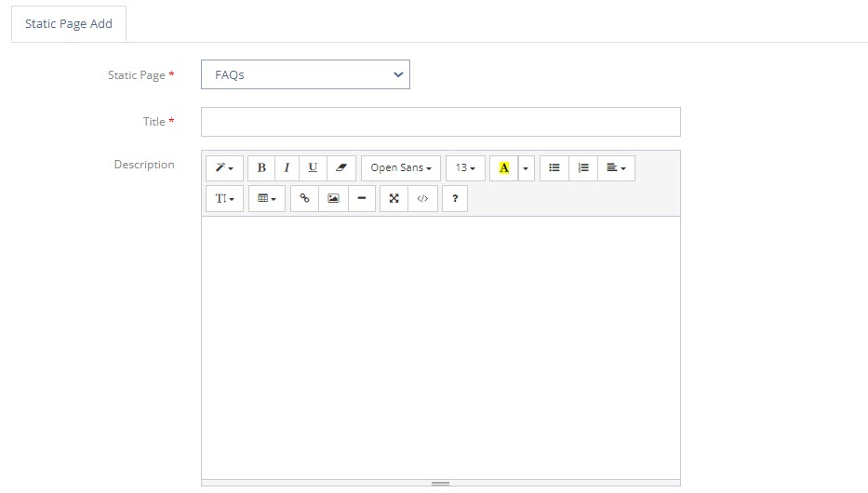The image size is (868, 493).
Task: Click the insert picture icon
Action: click(333, 199)
